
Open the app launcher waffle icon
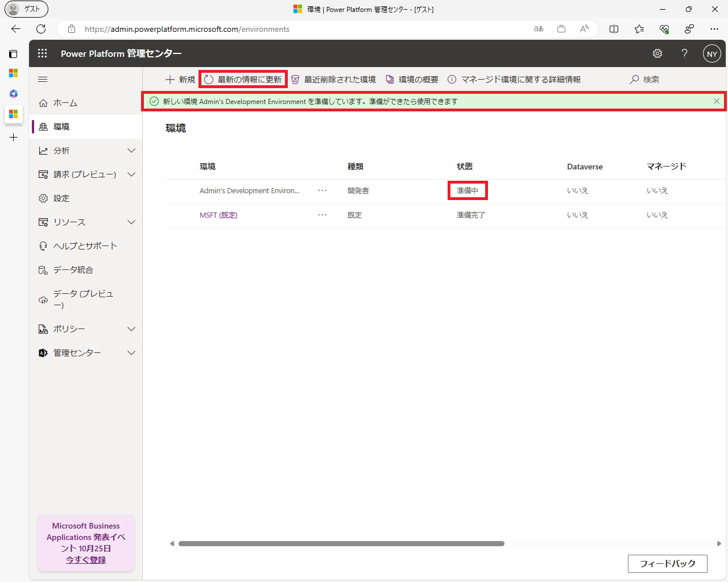pos(43,53)
